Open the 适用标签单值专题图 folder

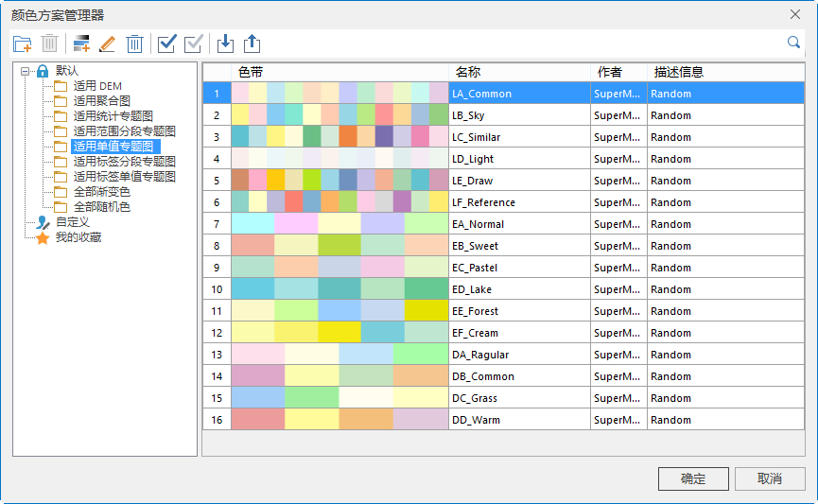(124, 177)
